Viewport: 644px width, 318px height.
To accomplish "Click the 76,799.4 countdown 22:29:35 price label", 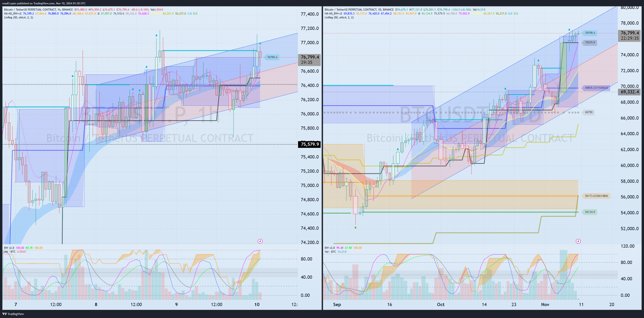I will click(x=629, y=35).
